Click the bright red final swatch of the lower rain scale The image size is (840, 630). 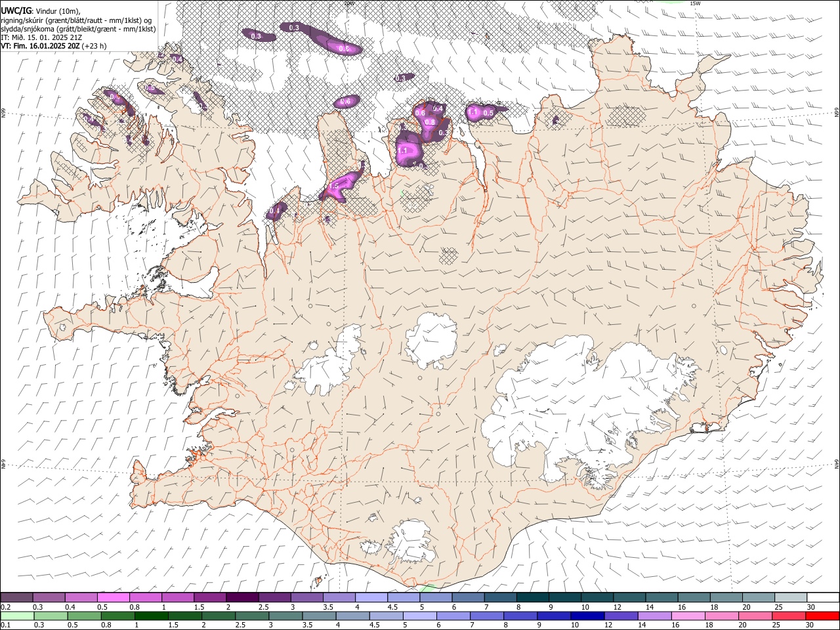822,616
